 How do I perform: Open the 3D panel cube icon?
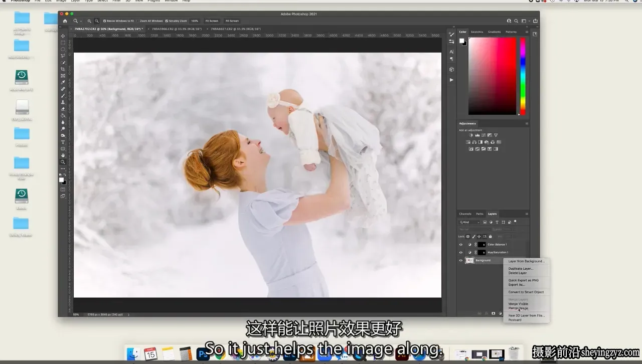[x=451, y=69]
